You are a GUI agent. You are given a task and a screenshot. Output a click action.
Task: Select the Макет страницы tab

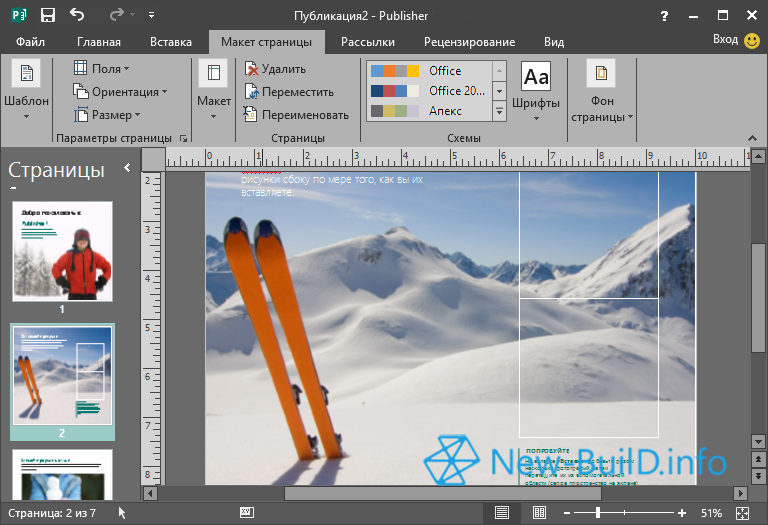(x=266, y=42)
